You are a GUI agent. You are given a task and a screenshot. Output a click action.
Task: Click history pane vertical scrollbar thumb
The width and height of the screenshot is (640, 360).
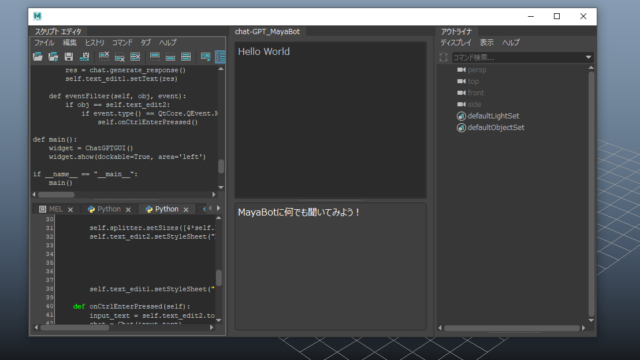221,166
